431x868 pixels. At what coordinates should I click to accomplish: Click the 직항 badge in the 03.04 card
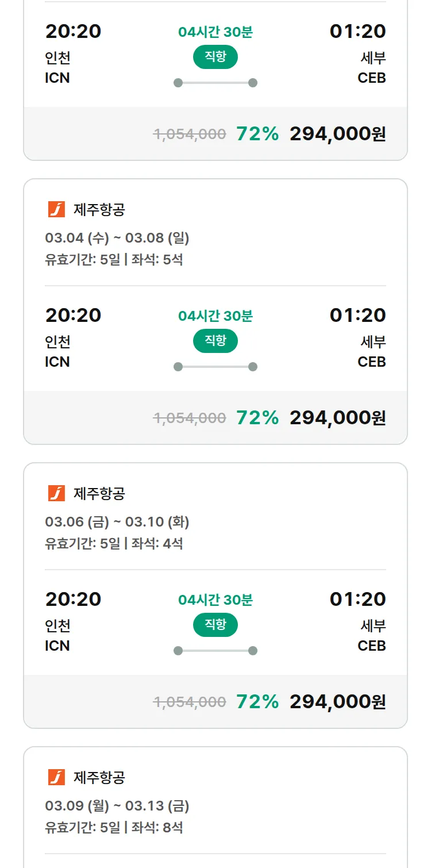coord(215,341)
